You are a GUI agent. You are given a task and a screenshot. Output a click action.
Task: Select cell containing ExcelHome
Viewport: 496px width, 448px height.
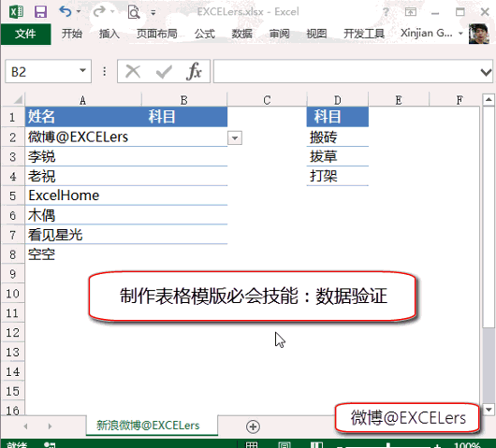click(83, 195)
